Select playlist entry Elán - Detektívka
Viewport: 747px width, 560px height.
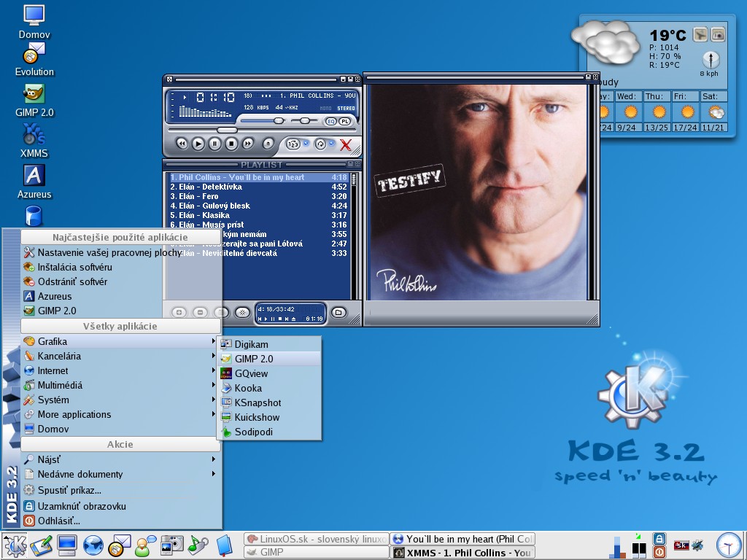[x=259, y=187]
